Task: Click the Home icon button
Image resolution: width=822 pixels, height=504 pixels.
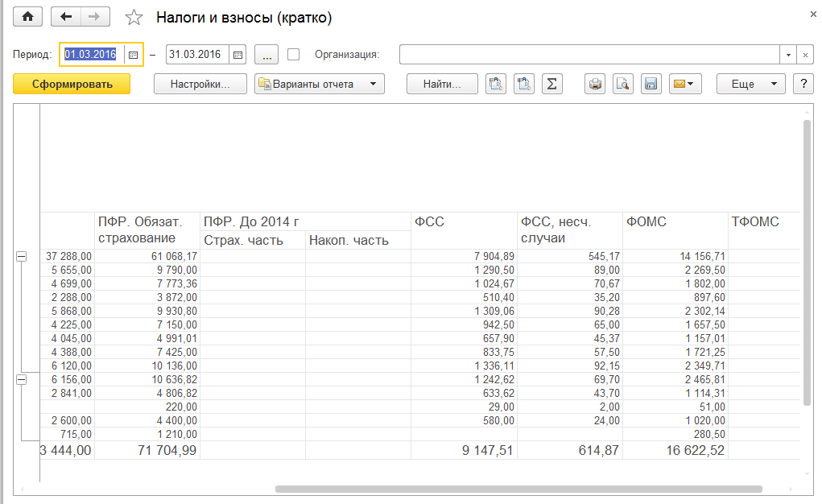Action: 28,17
